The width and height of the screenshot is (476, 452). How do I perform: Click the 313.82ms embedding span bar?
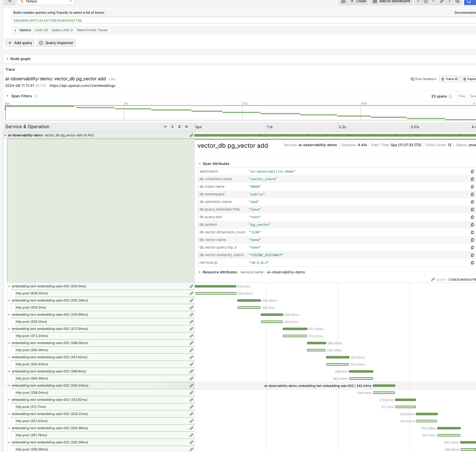(406, 400)
